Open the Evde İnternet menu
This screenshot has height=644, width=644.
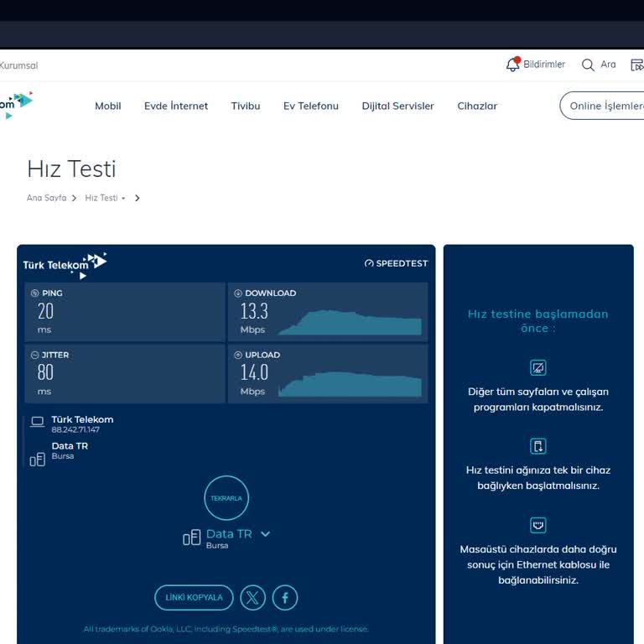pos(176,106)
